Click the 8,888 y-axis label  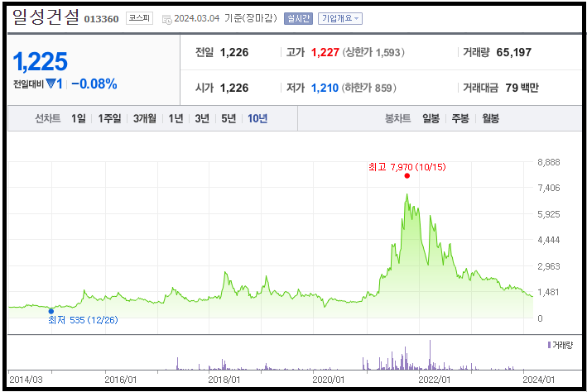click(x=549, y=162)
